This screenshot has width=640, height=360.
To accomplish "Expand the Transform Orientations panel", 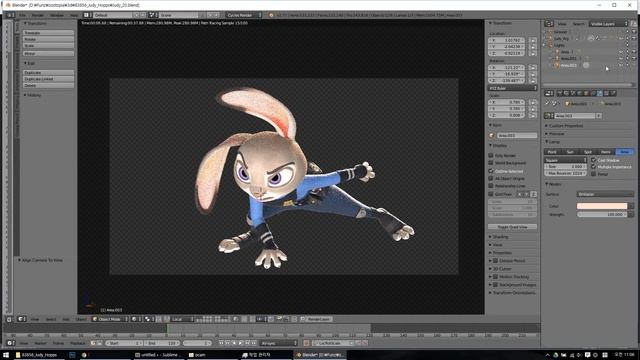I will pos(512,293).
